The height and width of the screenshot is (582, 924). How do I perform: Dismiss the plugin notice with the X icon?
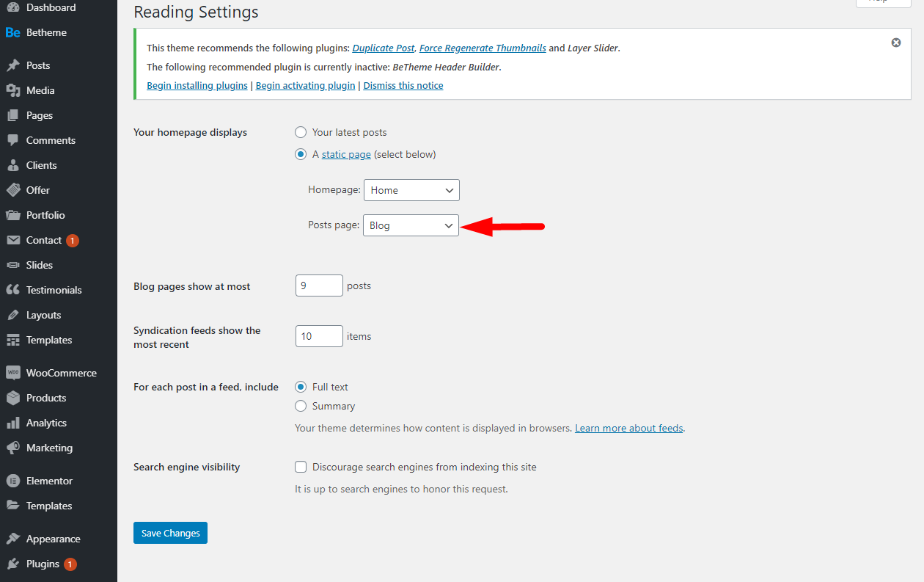click(896, 43)
